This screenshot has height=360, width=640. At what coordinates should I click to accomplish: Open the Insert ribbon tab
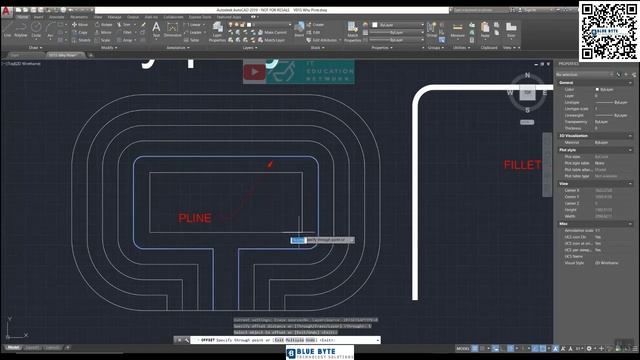point(38,17)
